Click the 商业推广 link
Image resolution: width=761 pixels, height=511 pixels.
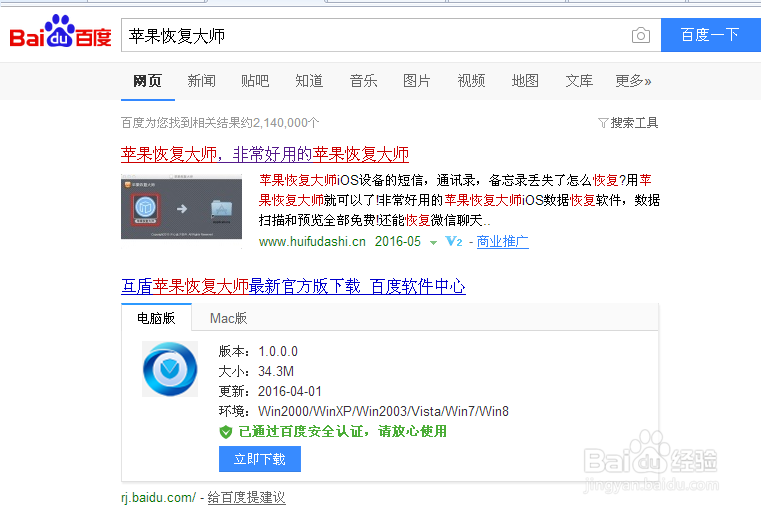point(502,241)
